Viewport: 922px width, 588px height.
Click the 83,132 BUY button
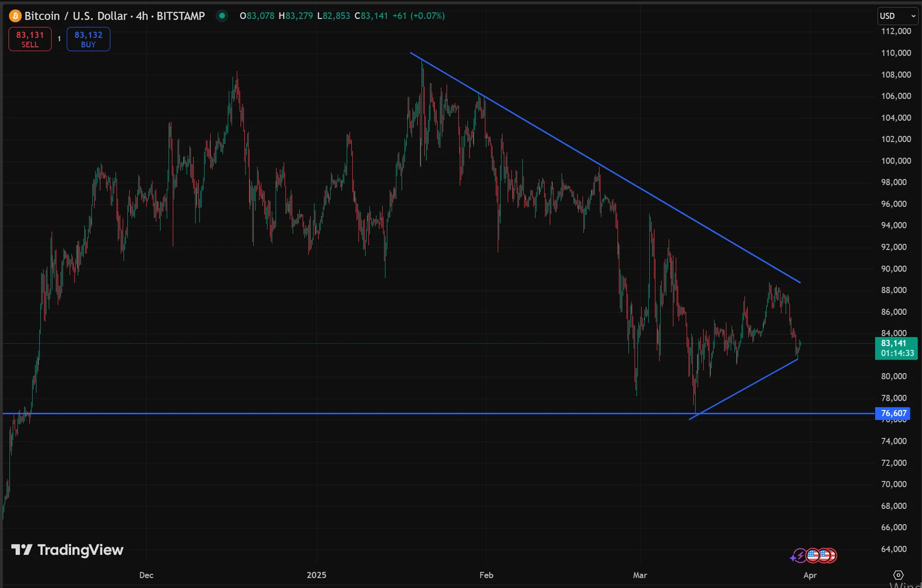coord(88,39)
